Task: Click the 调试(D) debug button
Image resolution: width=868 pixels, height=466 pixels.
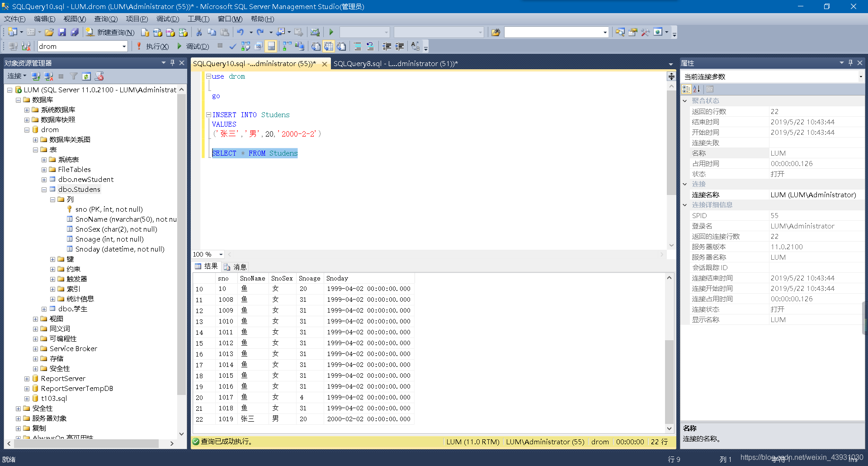Action: click(x=193, y=46)
